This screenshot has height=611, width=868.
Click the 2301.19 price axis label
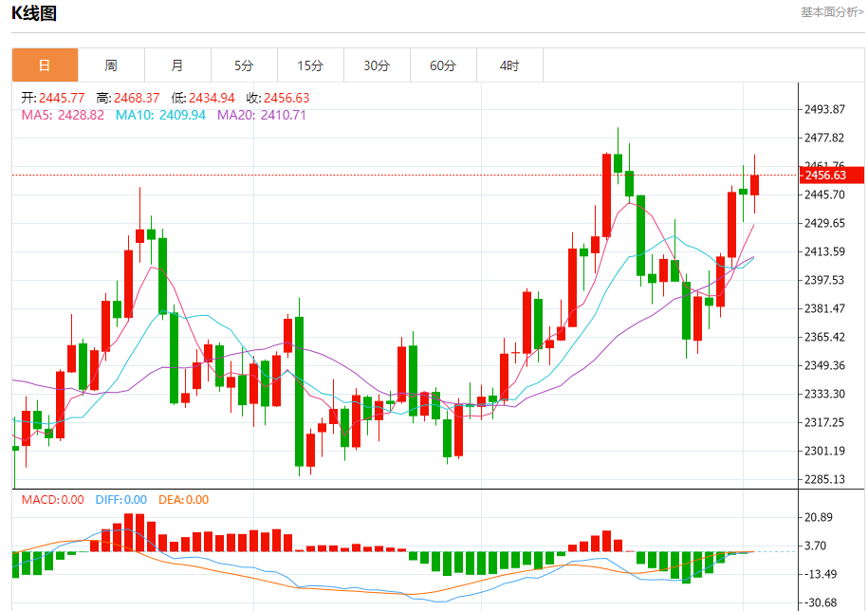pyautogui.click(x=824, y=451)
